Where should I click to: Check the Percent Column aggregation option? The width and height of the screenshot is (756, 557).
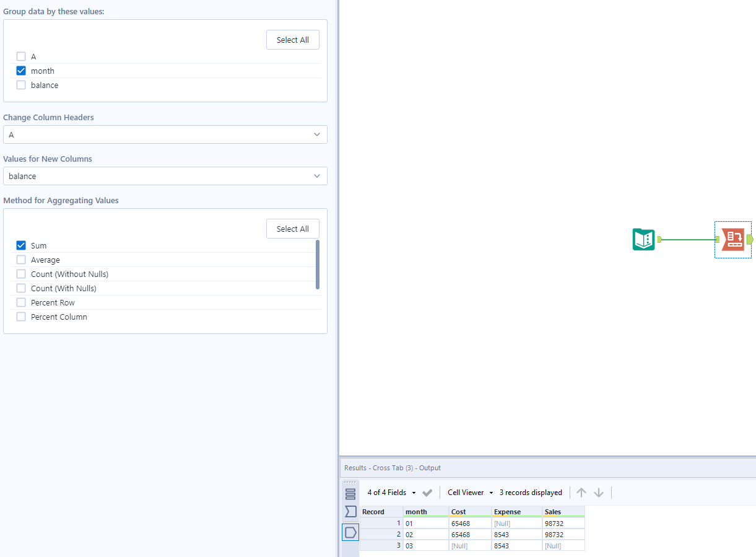tap(21, 317)
